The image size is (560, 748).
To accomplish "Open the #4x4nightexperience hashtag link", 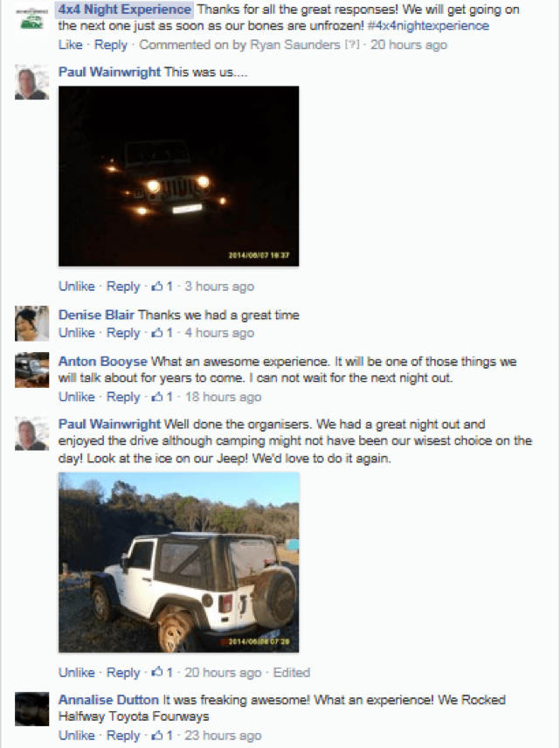I will coord(428,25).
